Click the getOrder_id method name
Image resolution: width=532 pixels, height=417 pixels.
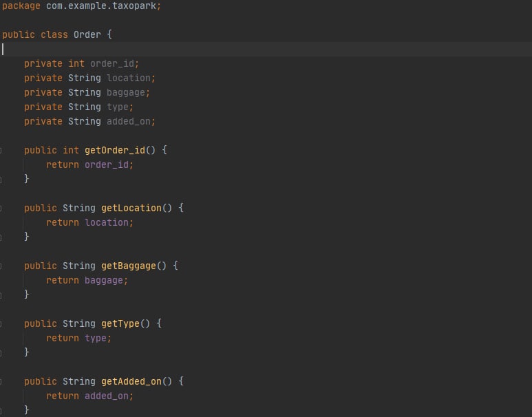coord(115,150)
